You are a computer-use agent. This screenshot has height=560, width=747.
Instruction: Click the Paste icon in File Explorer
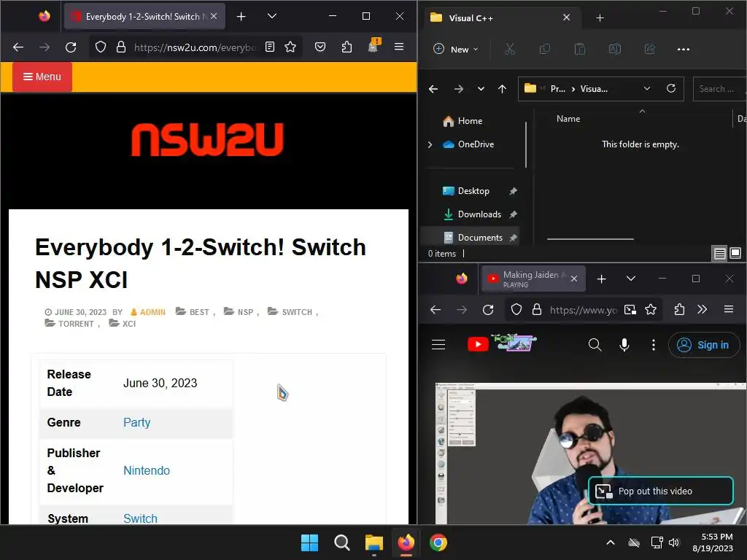click(580, 49)
